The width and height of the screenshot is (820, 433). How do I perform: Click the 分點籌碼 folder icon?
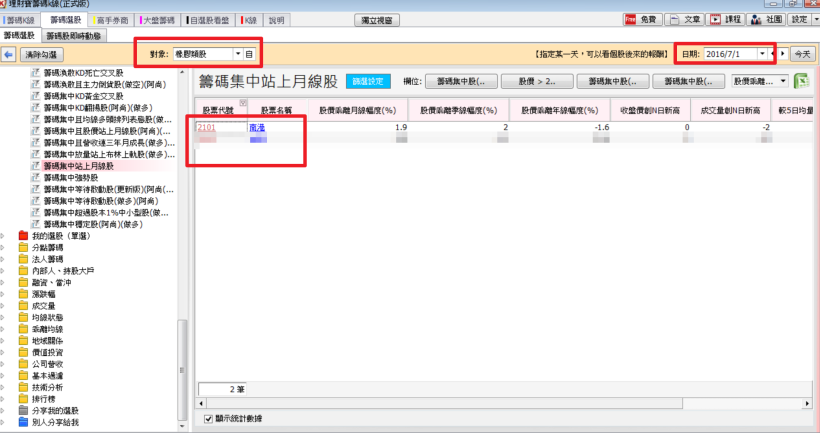23,247
